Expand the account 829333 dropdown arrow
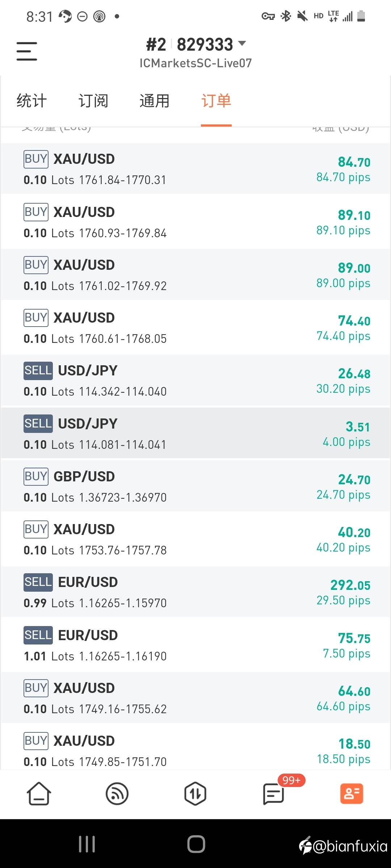 coord(242,44)
